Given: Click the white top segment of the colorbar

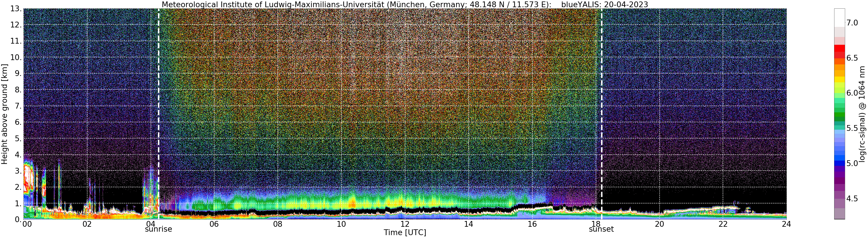Looking at the screenshot, I should pyautogui.click(x=839, y=18).
